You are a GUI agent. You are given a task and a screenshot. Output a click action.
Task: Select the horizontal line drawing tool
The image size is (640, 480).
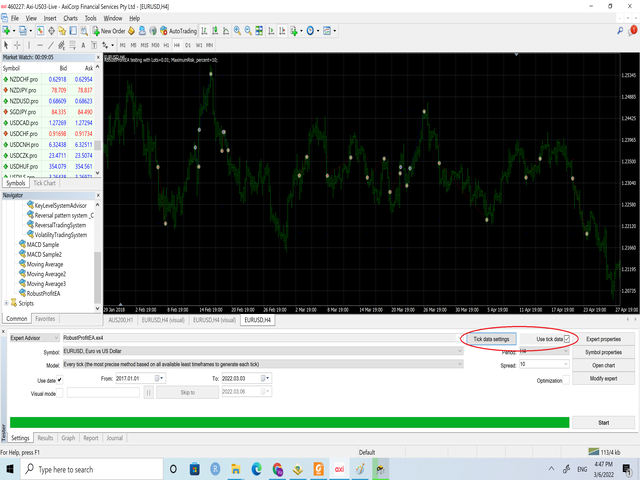[40, 45]
